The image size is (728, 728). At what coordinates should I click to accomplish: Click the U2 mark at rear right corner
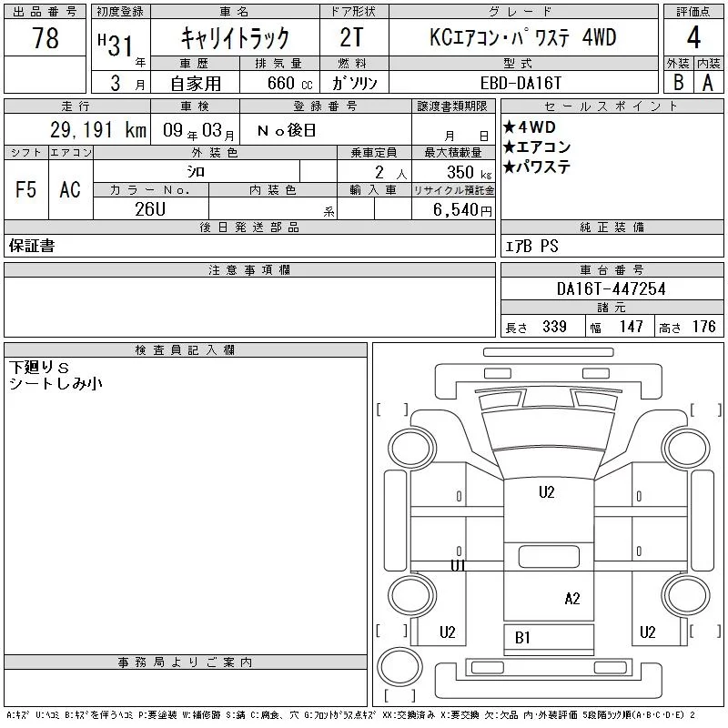click(x=647, y=632)
